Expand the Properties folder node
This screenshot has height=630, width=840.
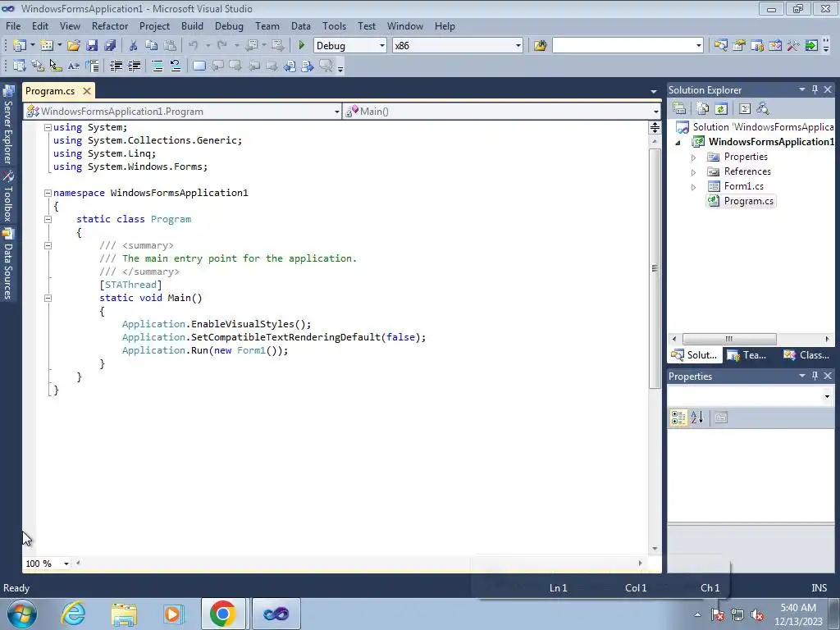(693, 157)
